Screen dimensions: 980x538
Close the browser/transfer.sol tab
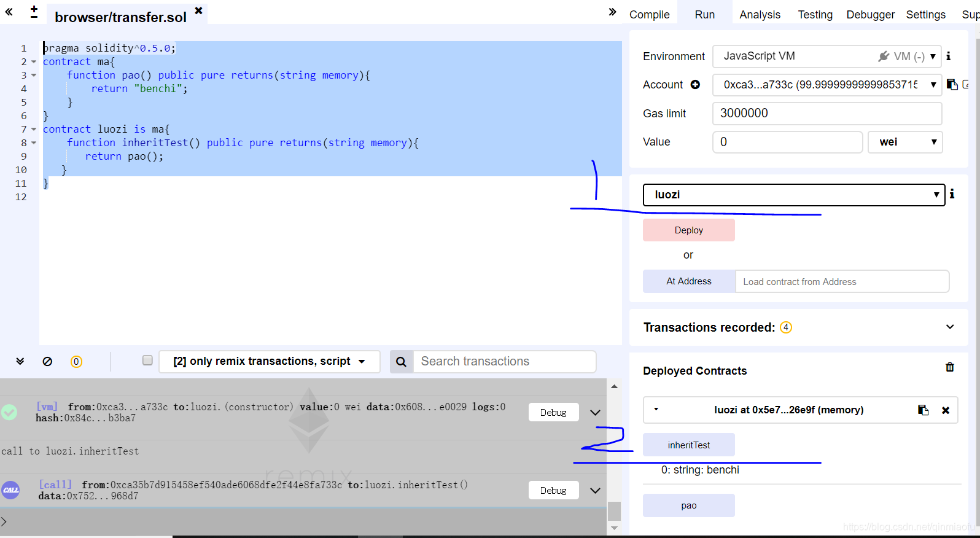pyautogui.click(x=198, y=10)
